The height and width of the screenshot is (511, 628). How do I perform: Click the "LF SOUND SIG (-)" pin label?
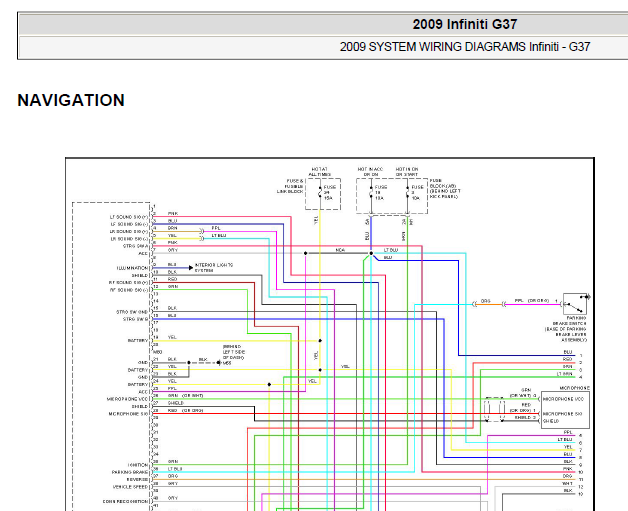tap(129, 224)
